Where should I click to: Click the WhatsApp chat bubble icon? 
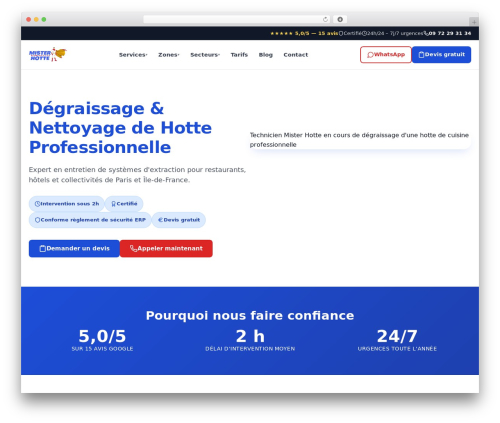[370, 55]
